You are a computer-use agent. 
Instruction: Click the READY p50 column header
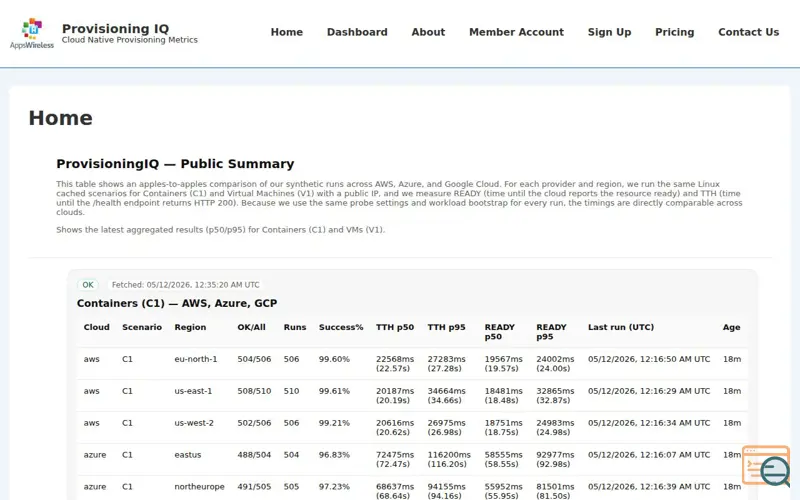point(499,332)
